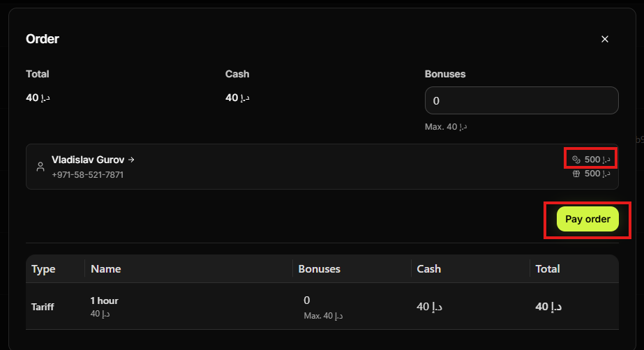This screenshot has width=644, height=350.
Task: Click the Bonuses column header in table
Action: pos(319,268)
